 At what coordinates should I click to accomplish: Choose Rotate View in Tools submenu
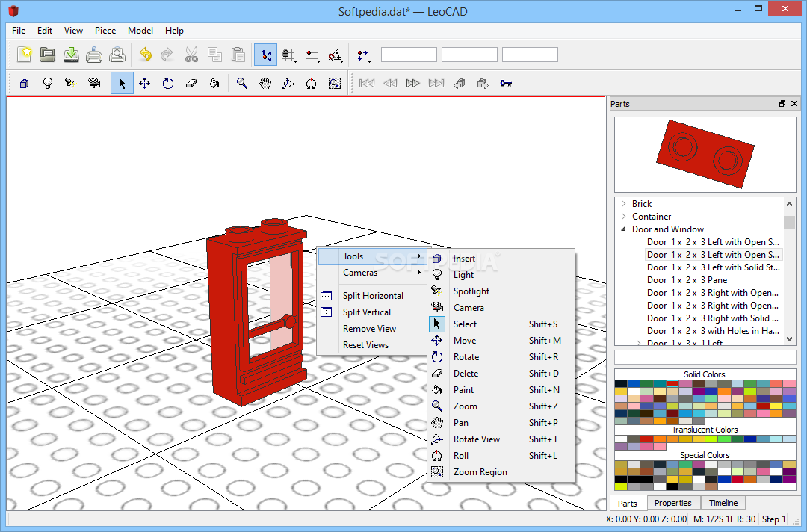point(501,439)
